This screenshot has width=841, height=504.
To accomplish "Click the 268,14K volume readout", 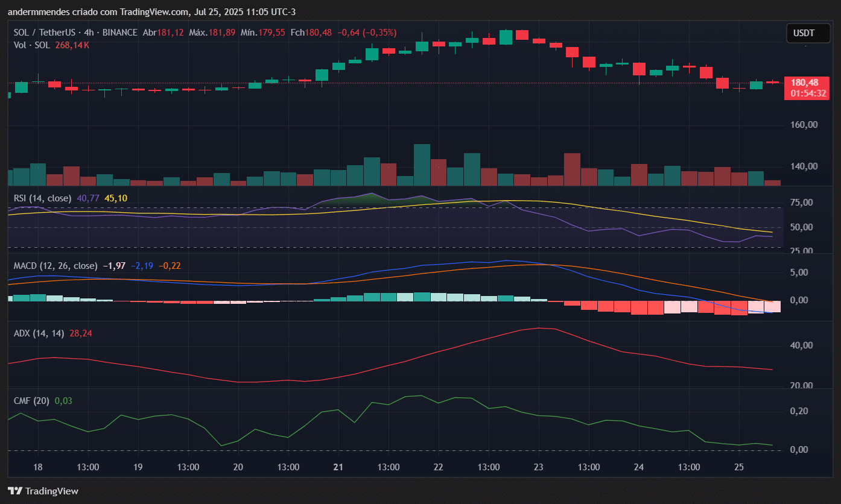I will click(x=74, y=45).
